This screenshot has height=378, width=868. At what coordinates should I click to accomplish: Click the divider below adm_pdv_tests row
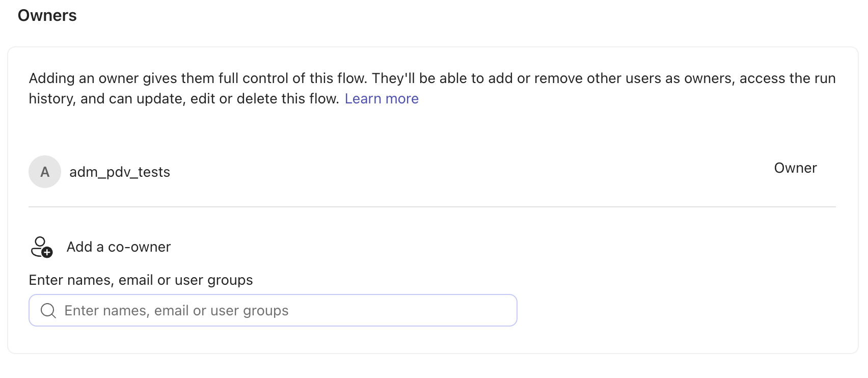tap(432, 207)
